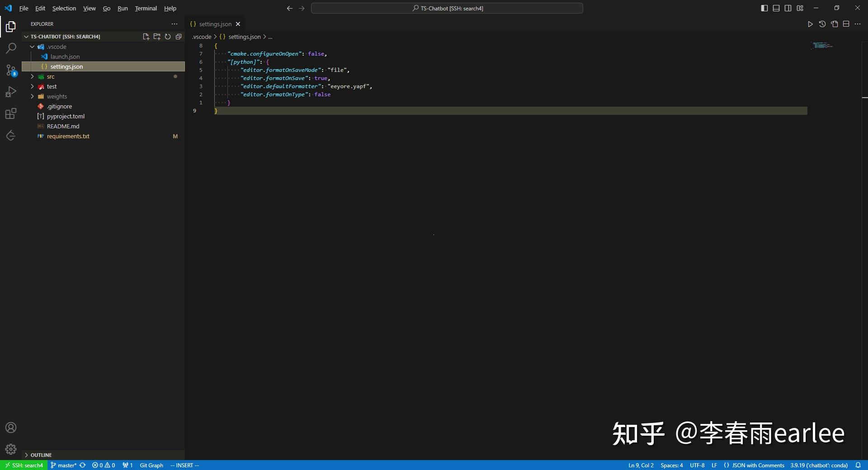
Task: Open the Extensions view
Action: click(10, 113)
